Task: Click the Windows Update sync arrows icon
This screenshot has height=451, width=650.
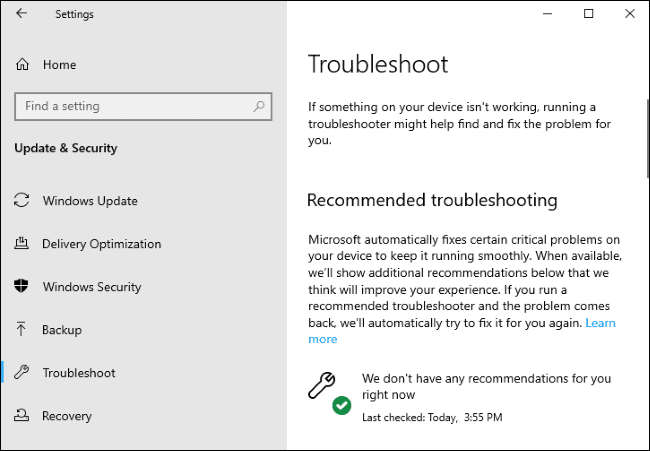Action: click(22, 201)
